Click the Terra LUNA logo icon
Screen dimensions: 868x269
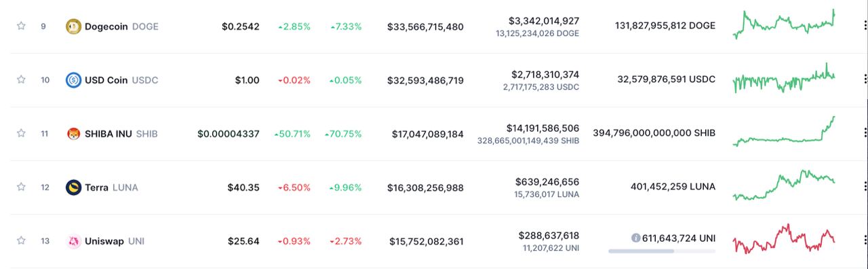(73, 187)
